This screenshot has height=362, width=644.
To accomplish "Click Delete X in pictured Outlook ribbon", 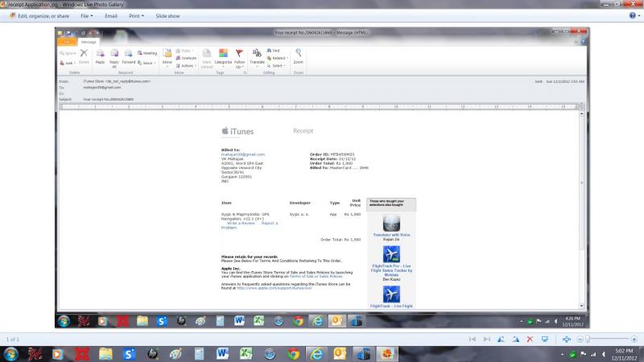I will [x=84, y=56].
